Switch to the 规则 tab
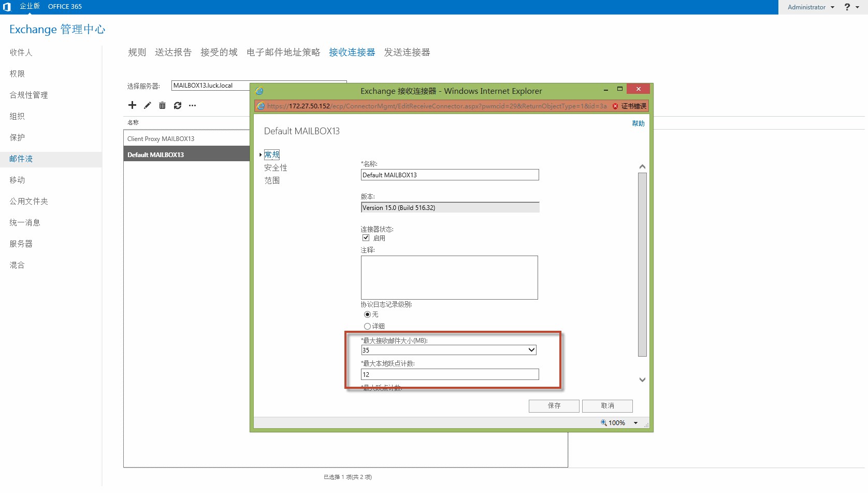 click(x=137, y=52)
